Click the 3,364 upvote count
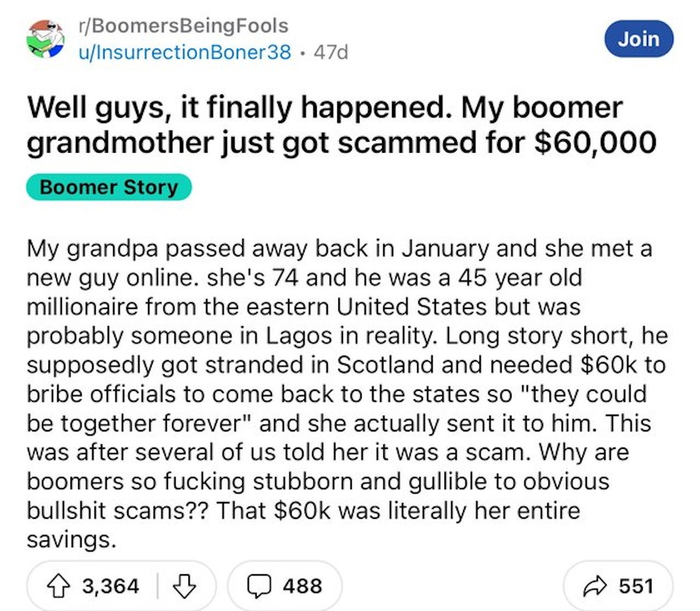This screenshot has height=611, width=700. coord(111,585)
